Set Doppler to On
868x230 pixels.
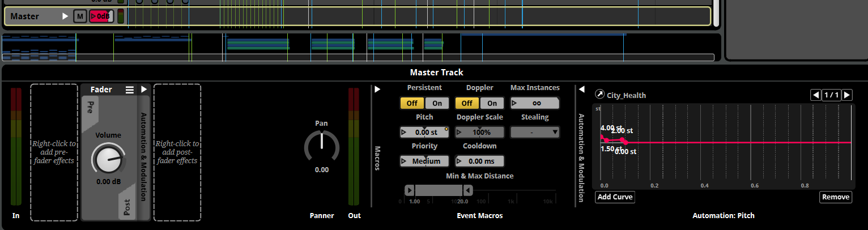492,103
